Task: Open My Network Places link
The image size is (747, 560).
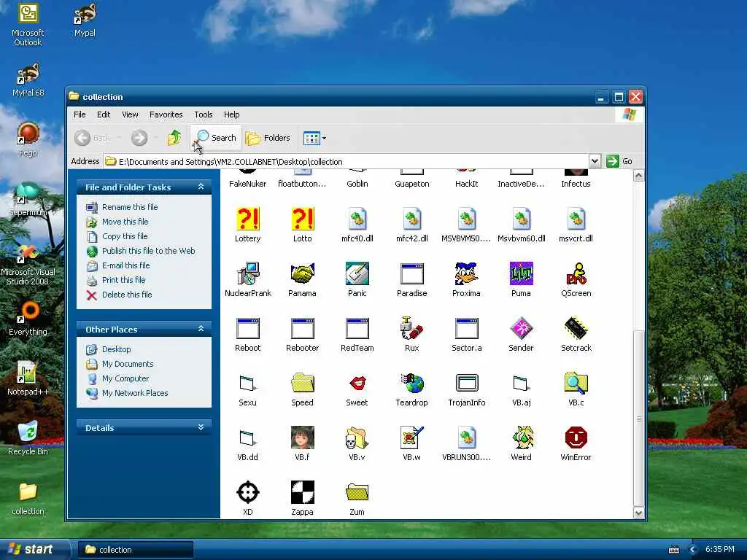Action: (135, 393)
